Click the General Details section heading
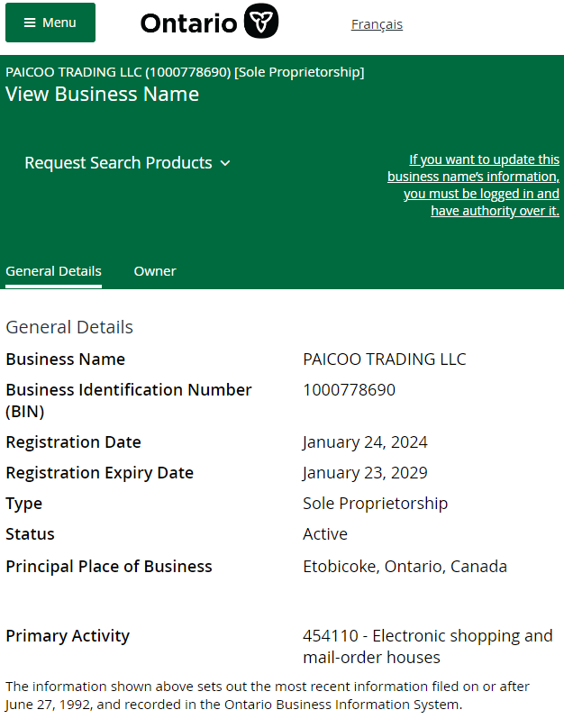 (x=69, y=327)
